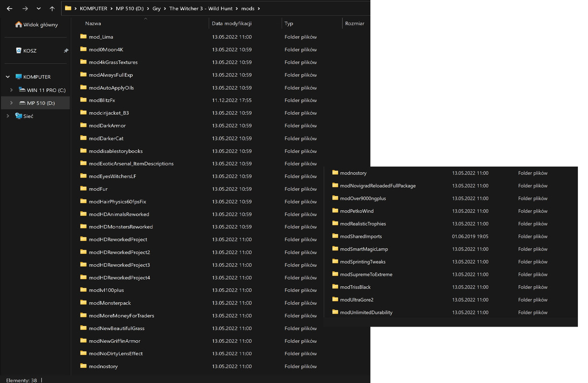Click the modPetkoWind folder name

357,211
